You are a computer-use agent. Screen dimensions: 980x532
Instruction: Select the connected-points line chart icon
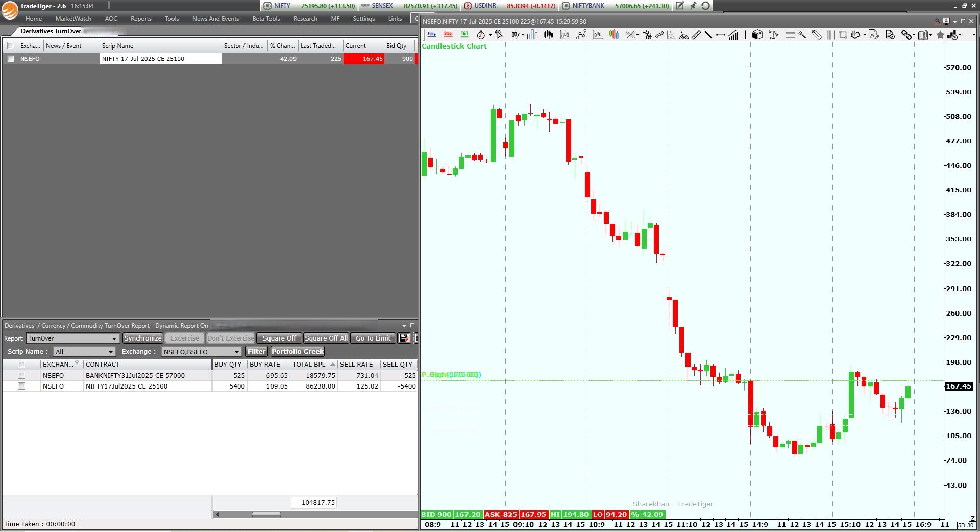point(581,35)
